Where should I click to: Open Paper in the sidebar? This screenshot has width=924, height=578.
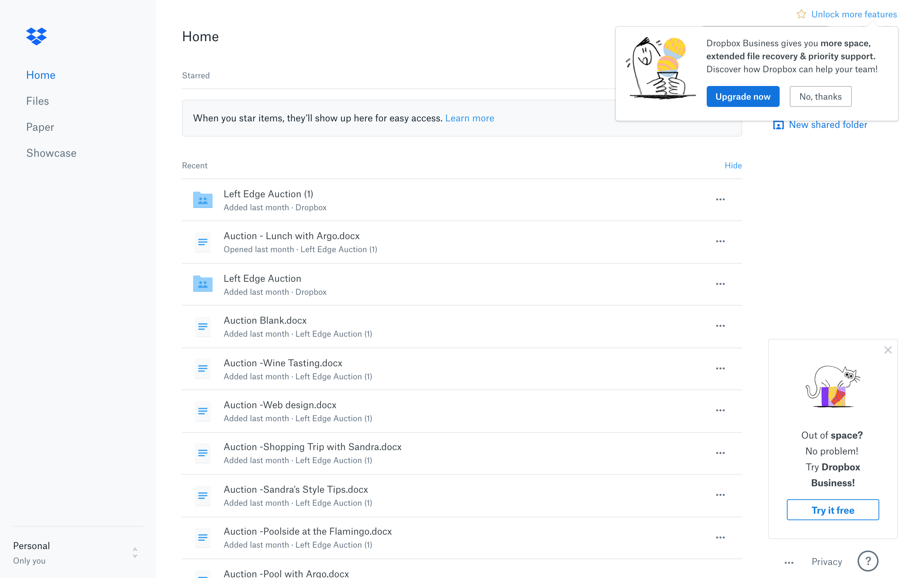(x=40, y=127)
